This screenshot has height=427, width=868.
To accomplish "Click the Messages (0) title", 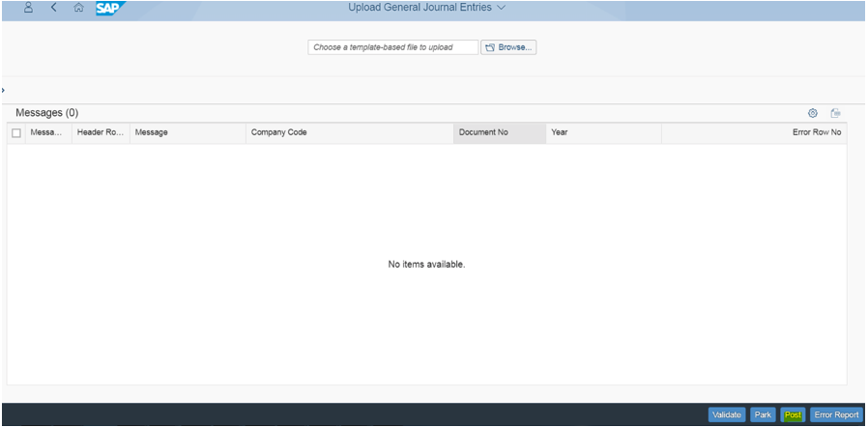I will coord(47,113).
